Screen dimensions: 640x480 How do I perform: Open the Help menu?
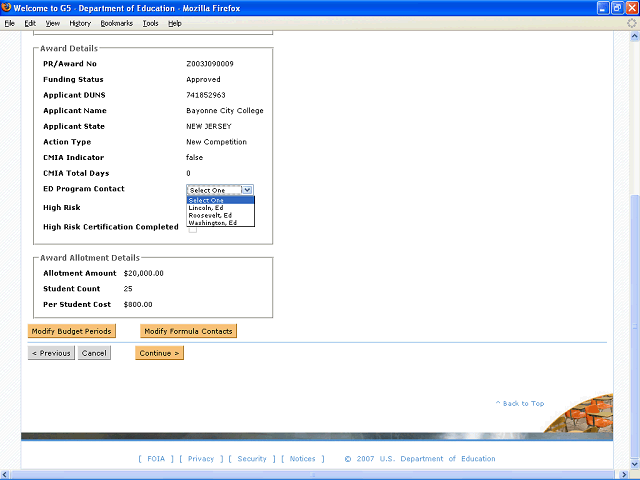[x=175, y=23]
